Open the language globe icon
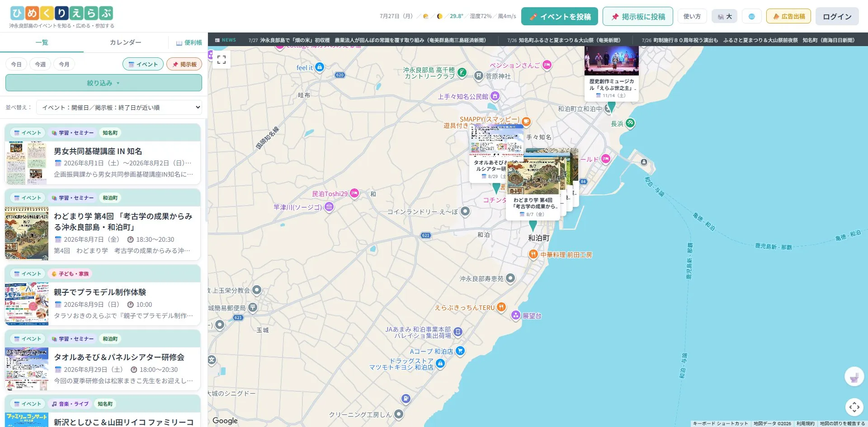The image size is (868, 427). coord(751,17)
